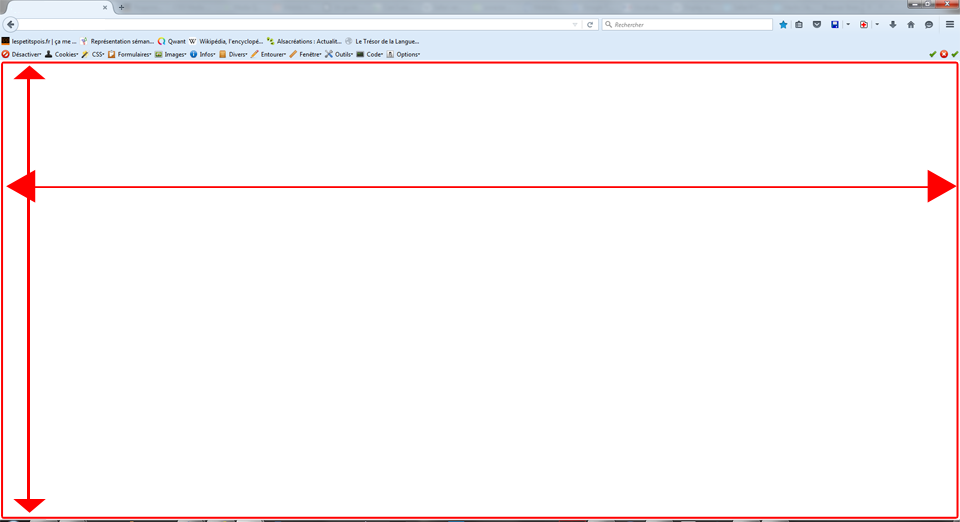The image size is (960, 522).
Task: Open the Code toolbar menu
Action: (370, 54)
